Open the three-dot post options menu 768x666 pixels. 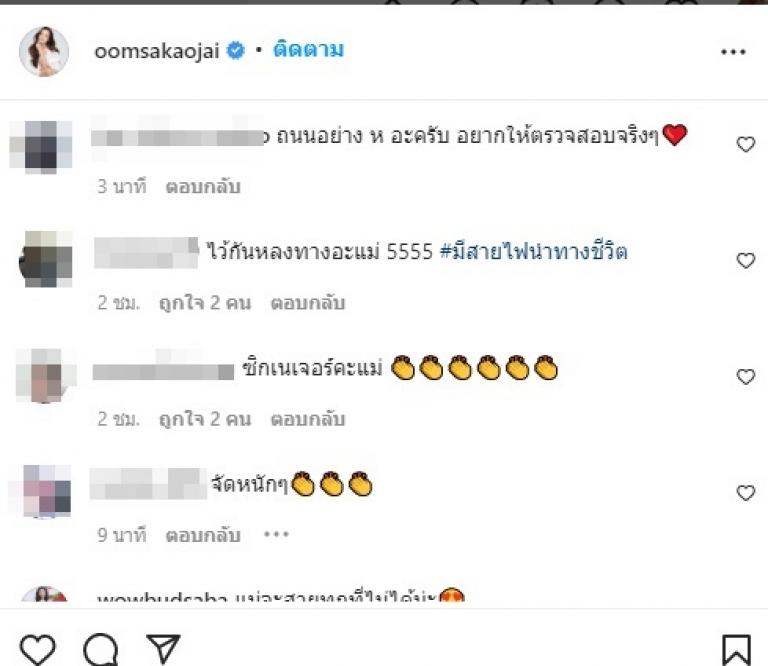click(733, 51)
